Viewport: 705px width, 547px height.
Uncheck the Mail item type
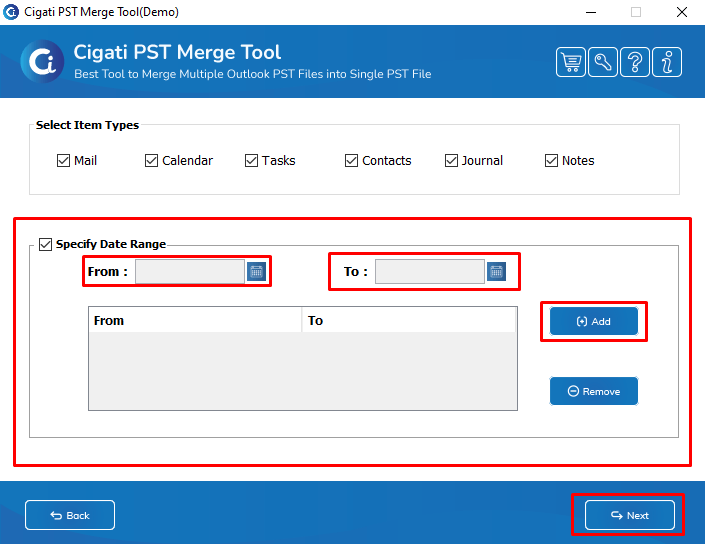pos(63,160)
